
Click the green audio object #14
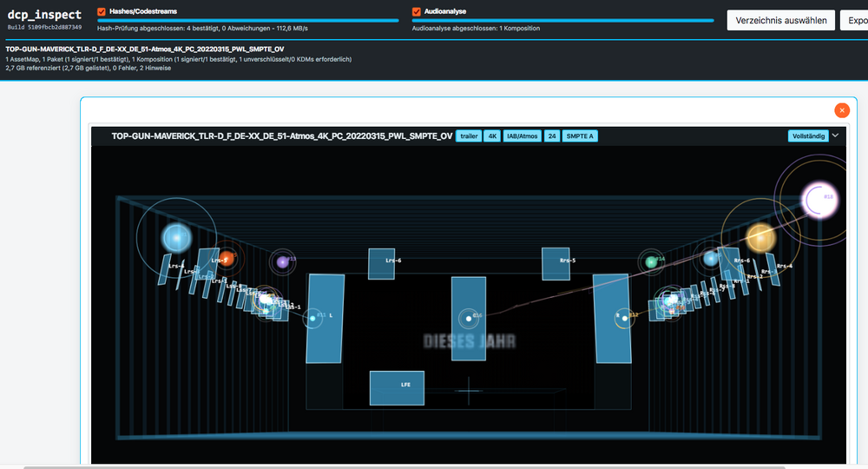(652, 262)
